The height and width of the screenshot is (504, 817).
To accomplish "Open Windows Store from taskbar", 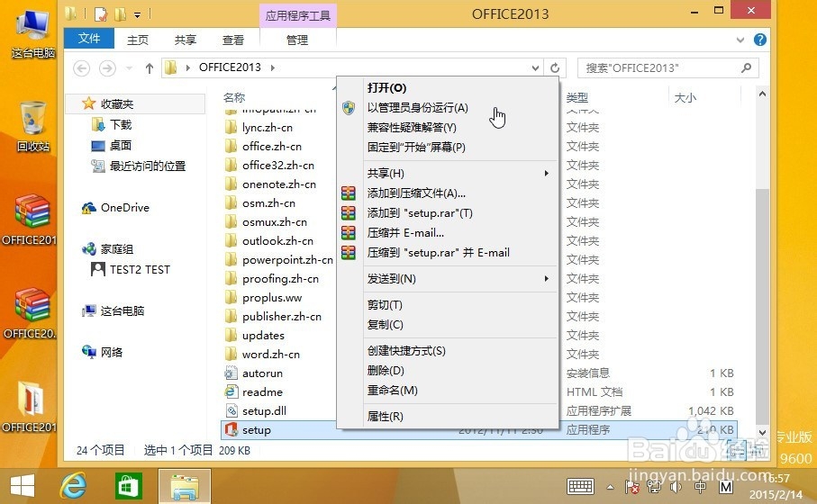I will point(128,486).
